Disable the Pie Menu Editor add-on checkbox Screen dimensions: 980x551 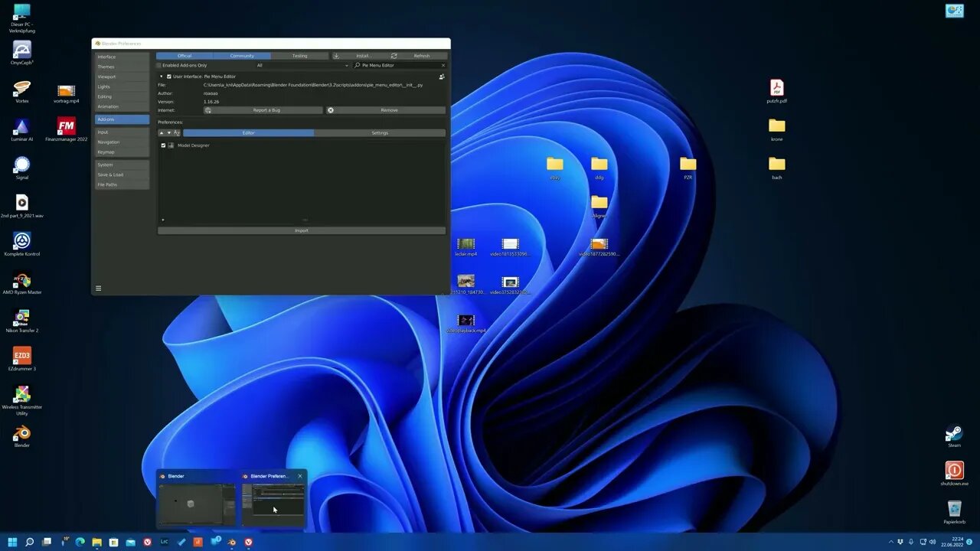pyautogui.click(x=169, y=77)
